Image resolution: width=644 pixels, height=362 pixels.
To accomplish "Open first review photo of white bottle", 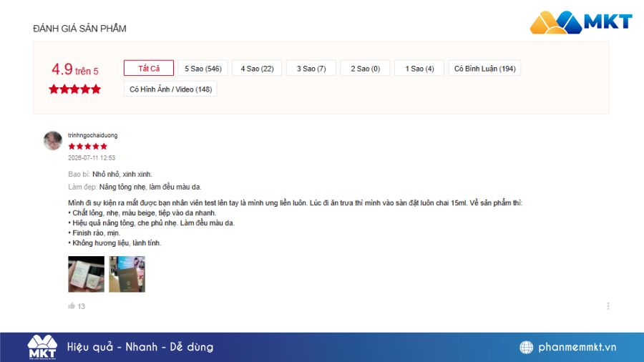I will pos(87,274).
